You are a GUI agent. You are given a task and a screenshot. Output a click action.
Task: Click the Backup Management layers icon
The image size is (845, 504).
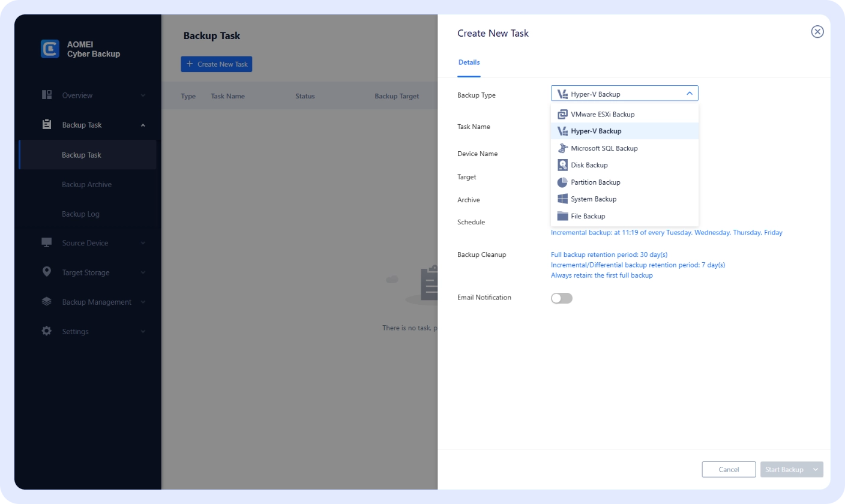pyautogui.click(x=47, y=301)
